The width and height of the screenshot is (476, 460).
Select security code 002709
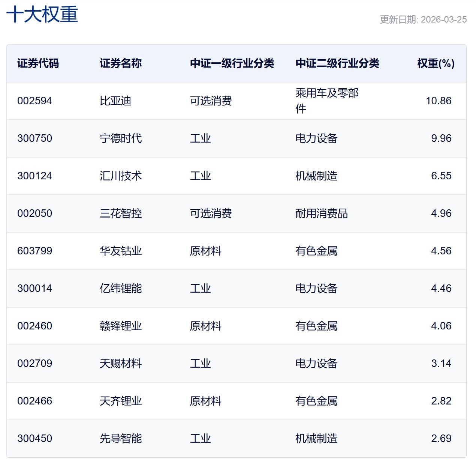click(x=34, y=364)
